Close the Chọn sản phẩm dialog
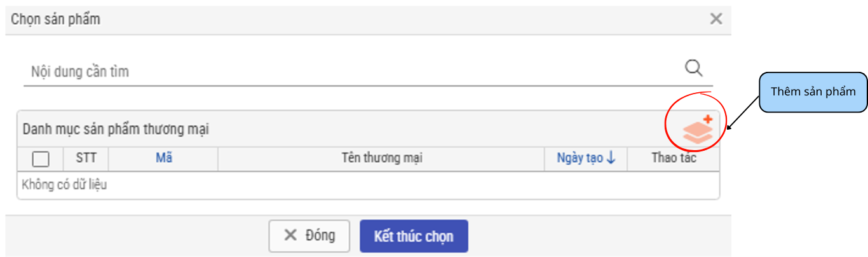The image size is (868, 257). point(716,19)
